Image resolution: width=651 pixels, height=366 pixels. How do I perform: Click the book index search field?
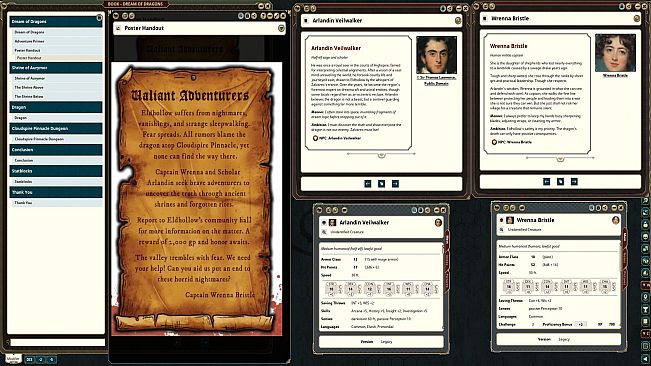click(x=57, y=342)
